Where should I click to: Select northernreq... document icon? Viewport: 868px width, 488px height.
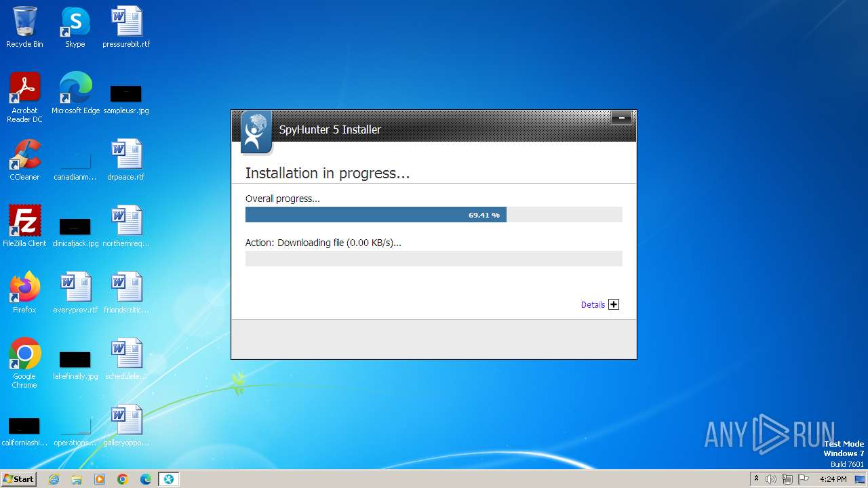pos(126,227)
